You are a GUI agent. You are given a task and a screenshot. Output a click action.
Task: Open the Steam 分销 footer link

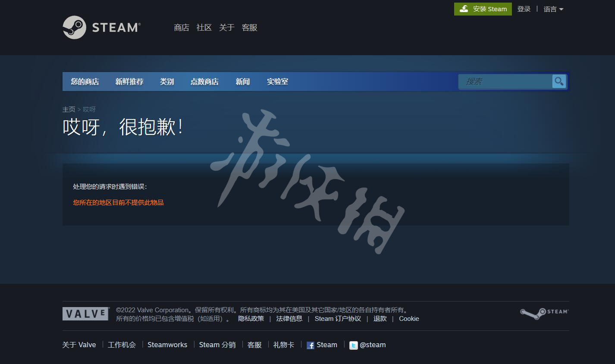click(217, 345)
